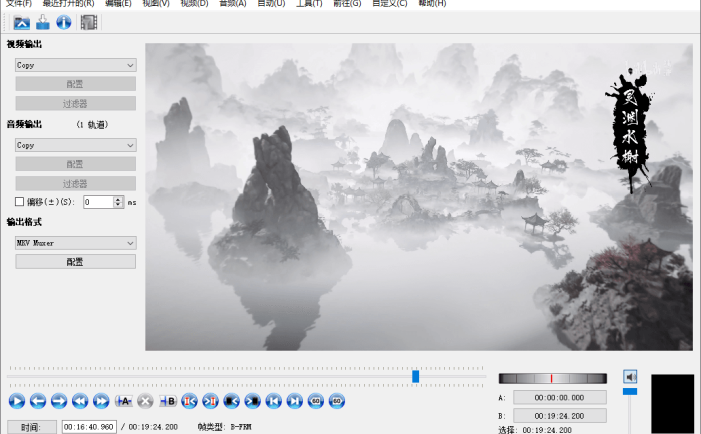The width and height of the screenshot is (701, 434).
Task: Click the Save Video icon
Action: [42, 22]
